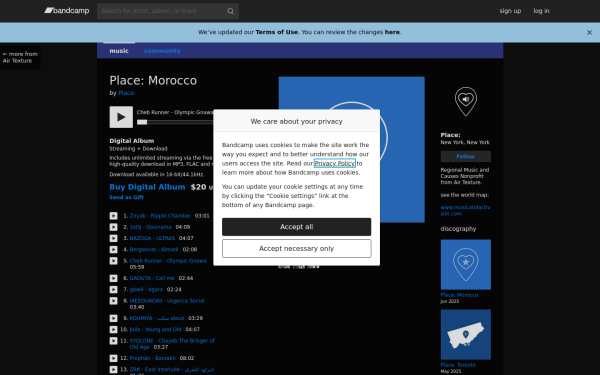Open track link 3xOJ - Gourrama

(x=150, y=227)
